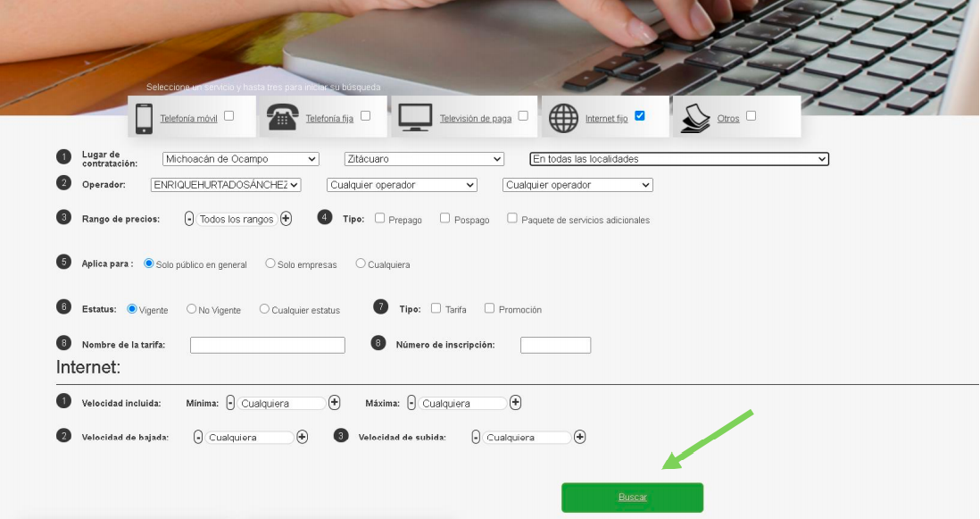Expand the Zitácuaro municipality dropdown
Screen dimensions: 980x519
point(424,159)
